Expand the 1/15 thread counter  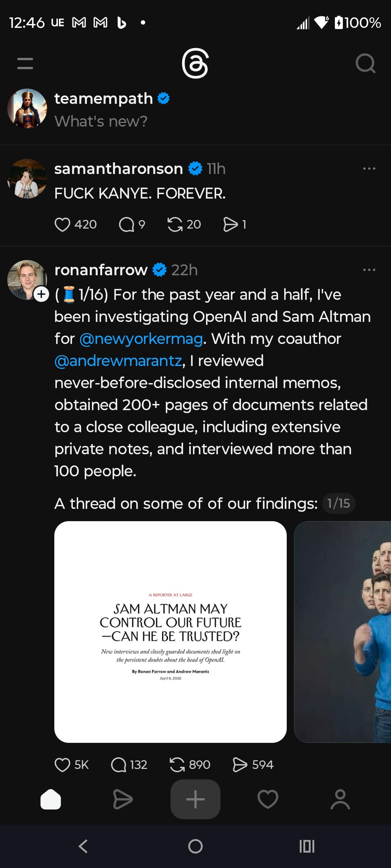339,503
